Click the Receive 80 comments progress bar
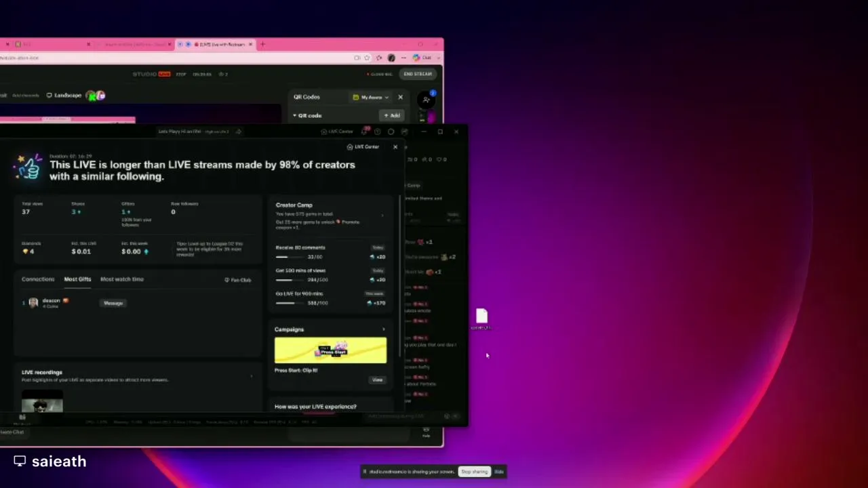868x488 pixels. click(x=292, y=257)
